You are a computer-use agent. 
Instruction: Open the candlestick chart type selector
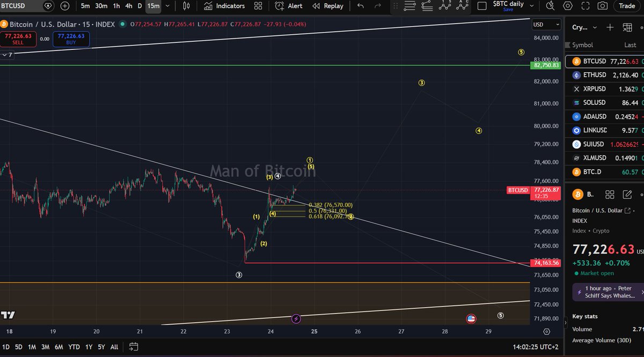tap(186, 6)
